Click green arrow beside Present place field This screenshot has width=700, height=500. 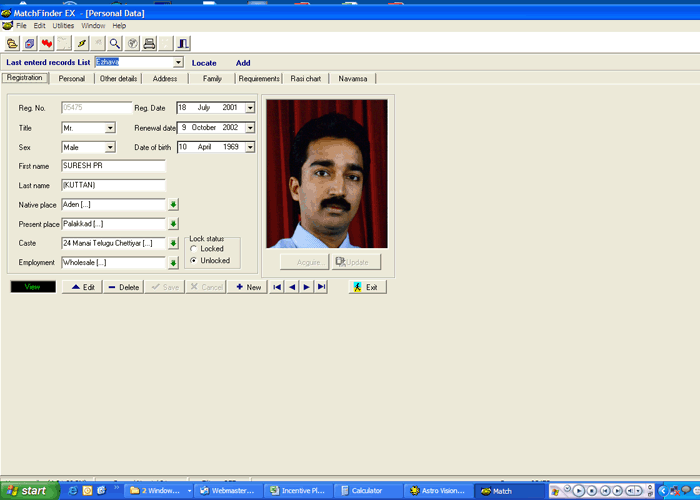(173, 224)
